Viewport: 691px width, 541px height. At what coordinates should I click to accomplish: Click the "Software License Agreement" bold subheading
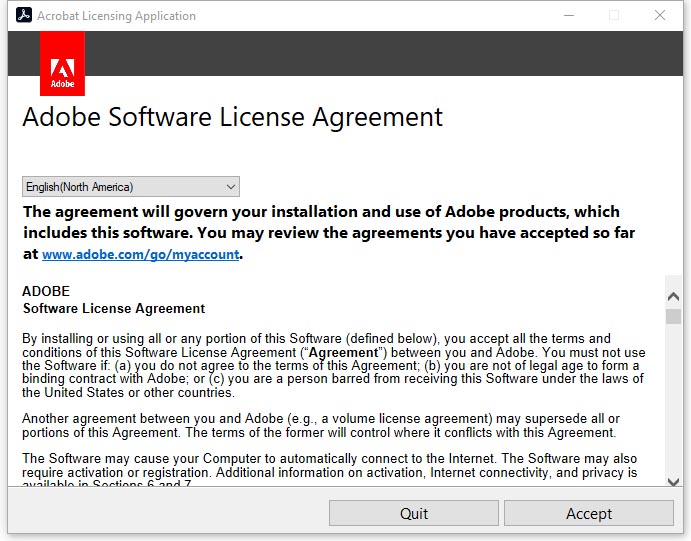coord(114,308)
